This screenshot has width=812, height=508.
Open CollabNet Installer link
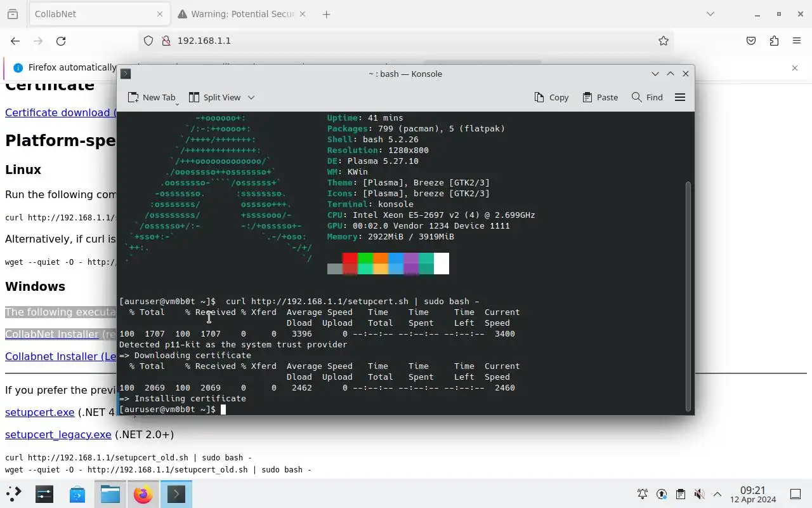(x=52, y=334)
